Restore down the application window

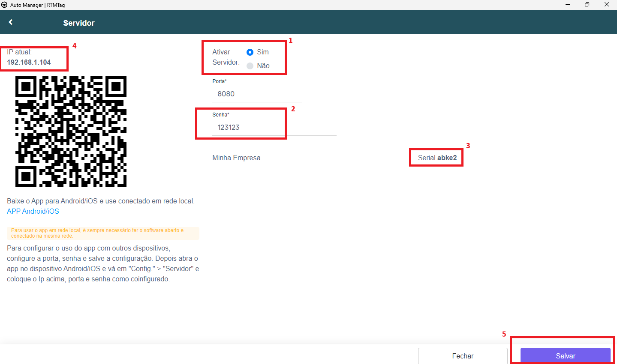click(587, 5)
